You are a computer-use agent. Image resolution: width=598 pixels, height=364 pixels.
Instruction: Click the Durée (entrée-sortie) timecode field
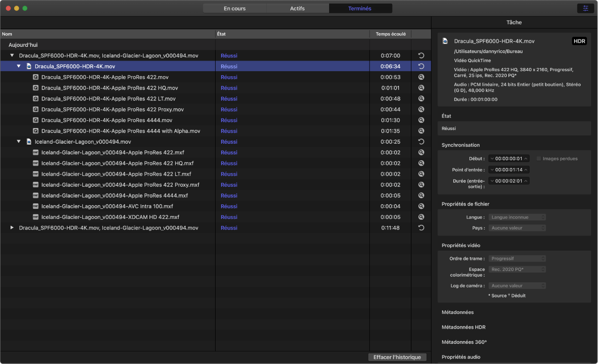tap(509, 181)
